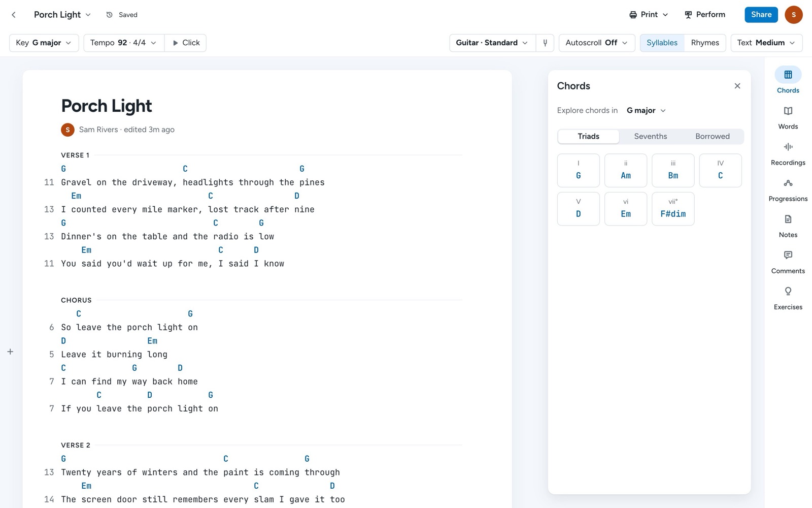Click the VERSE 1 section label

coord(75,155)
